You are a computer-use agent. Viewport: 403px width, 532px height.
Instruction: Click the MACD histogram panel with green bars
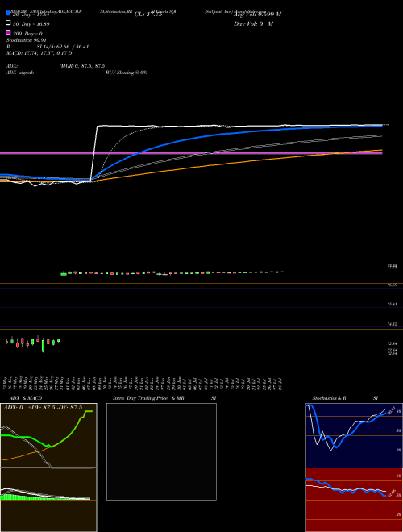point(48,500)
